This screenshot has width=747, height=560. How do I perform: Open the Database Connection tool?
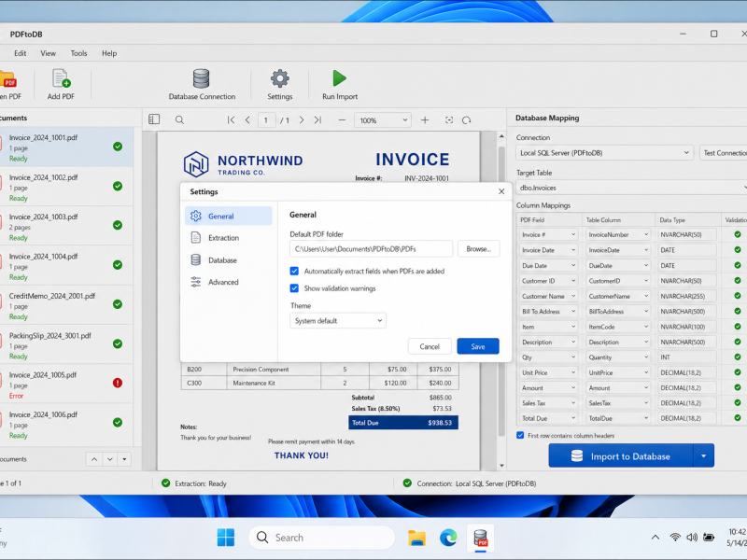(202, 84)
